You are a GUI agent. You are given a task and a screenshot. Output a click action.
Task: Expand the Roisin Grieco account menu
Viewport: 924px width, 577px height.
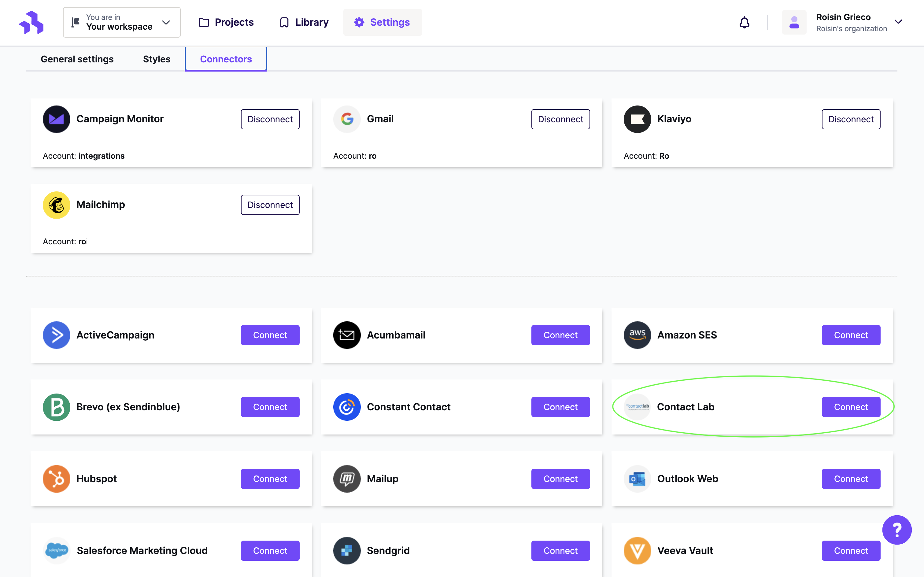click(898, 22)
